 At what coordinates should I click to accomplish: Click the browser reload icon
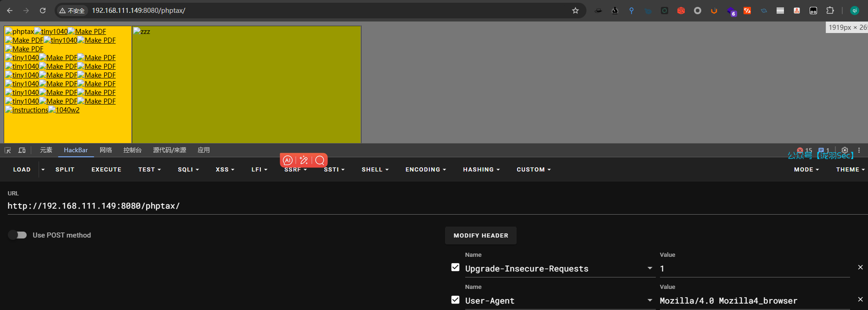tap(43, 11)
